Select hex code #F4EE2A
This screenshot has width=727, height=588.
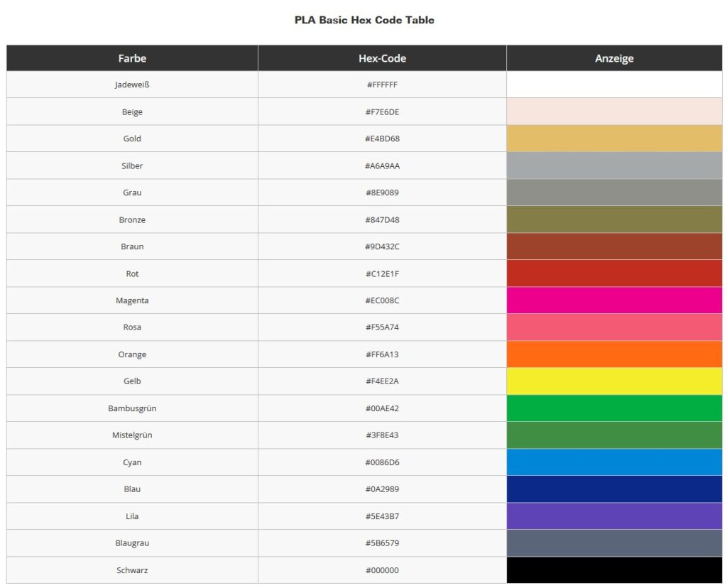[382, 381]
